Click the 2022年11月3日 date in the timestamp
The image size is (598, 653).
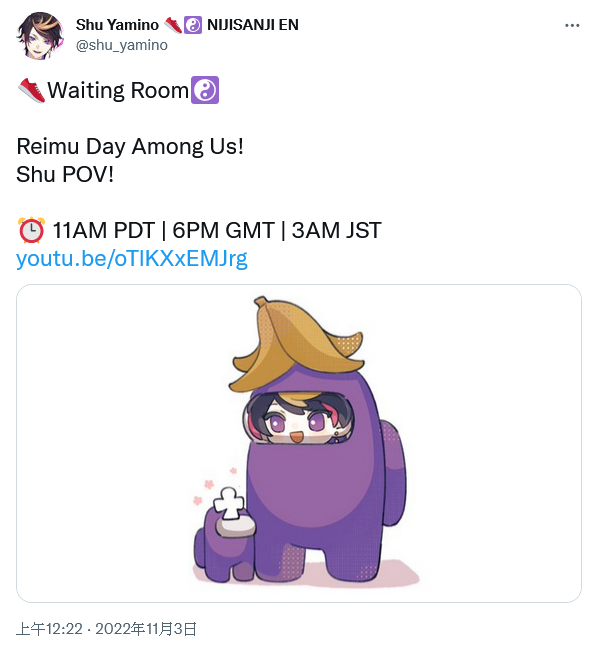(x=146, y=629)
